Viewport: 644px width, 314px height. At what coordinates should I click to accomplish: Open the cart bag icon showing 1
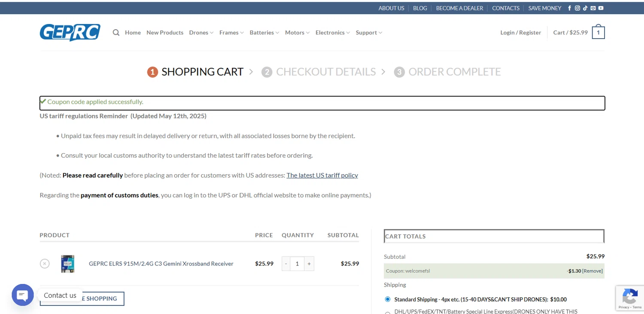(598, 32)
